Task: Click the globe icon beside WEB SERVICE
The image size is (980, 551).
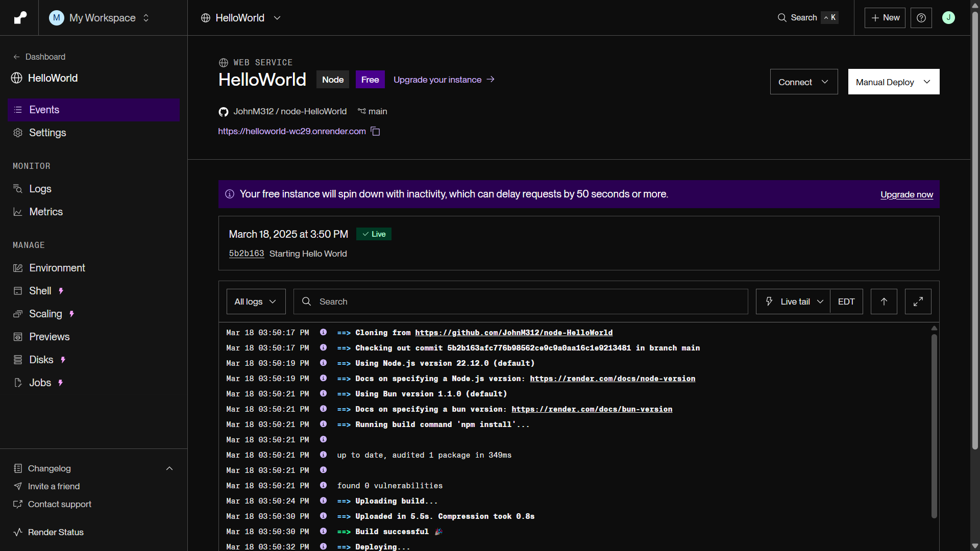Action: click(x=223, y=63)
